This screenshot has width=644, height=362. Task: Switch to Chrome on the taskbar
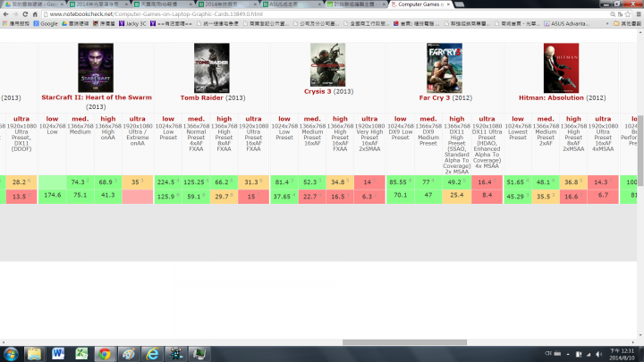[105, 354]
